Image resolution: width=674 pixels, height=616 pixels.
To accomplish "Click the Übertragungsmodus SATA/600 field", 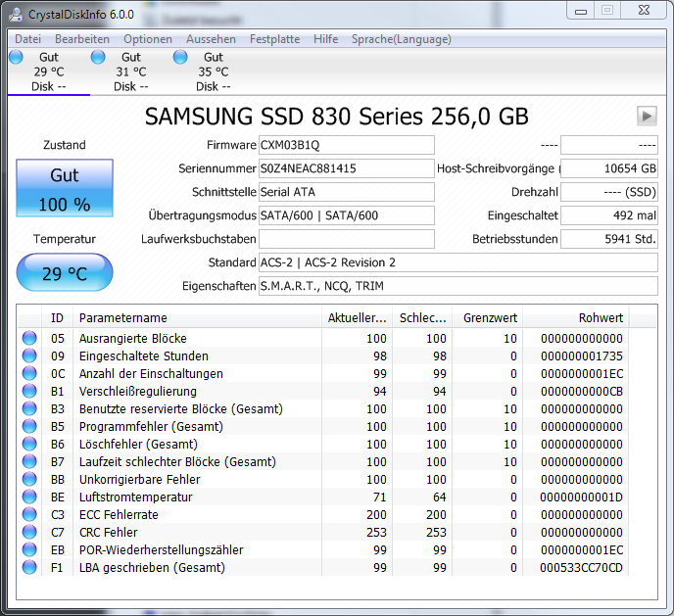I will pyautogui.click(x=347, y=215).
